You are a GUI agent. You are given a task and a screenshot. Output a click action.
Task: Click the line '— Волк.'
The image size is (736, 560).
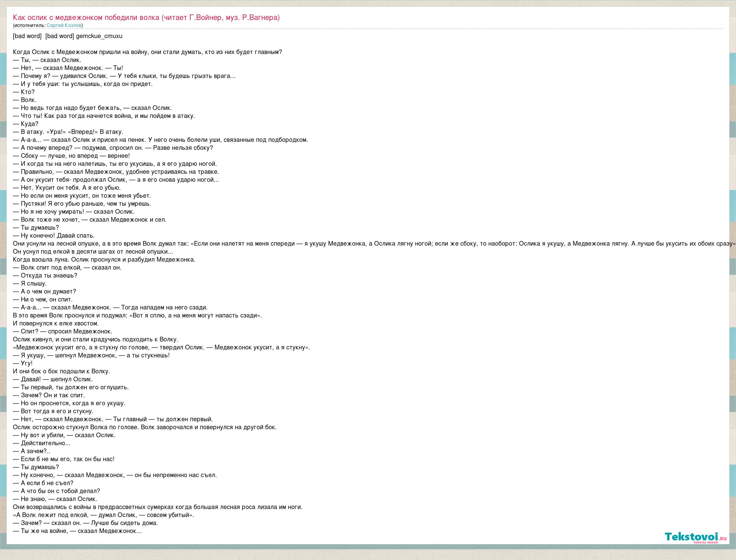click(25, 100)
